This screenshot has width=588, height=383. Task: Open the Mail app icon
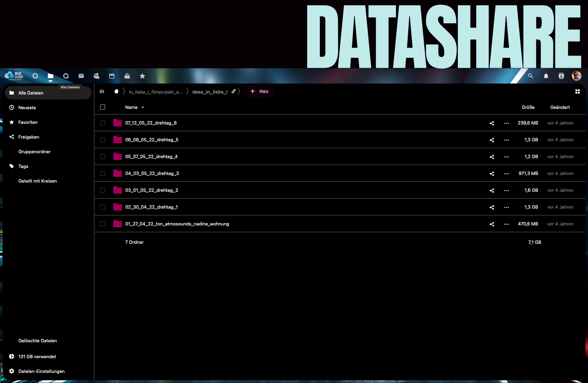(81, 76)
